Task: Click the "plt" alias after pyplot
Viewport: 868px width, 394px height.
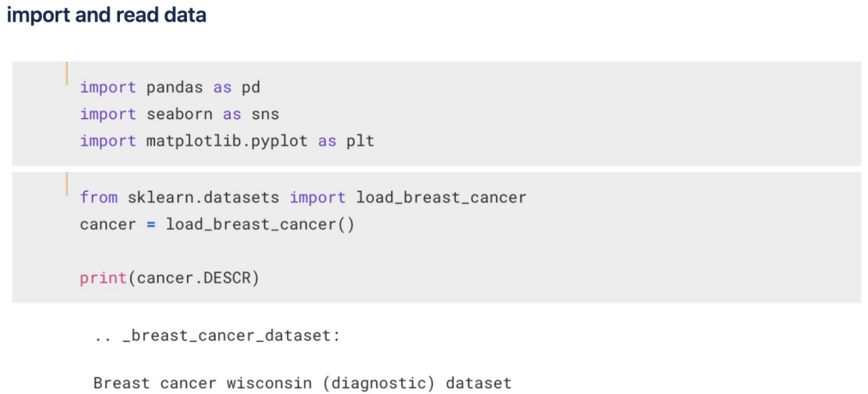Action: 361,141
